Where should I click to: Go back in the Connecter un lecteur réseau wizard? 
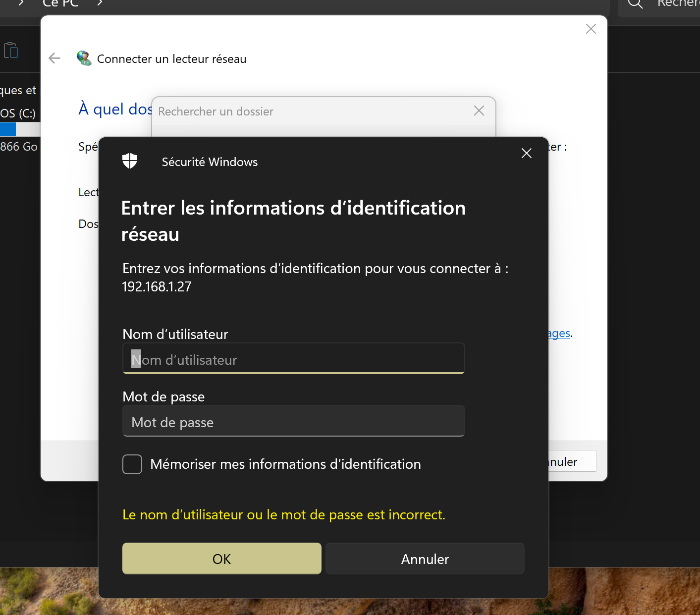tap(54, 58)
